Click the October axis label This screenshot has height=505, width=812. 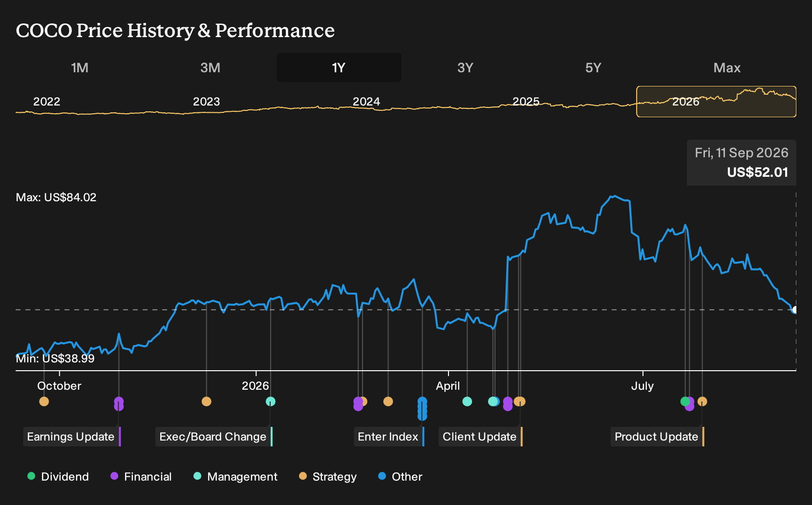pyautogui.click(x=59, y=386)
